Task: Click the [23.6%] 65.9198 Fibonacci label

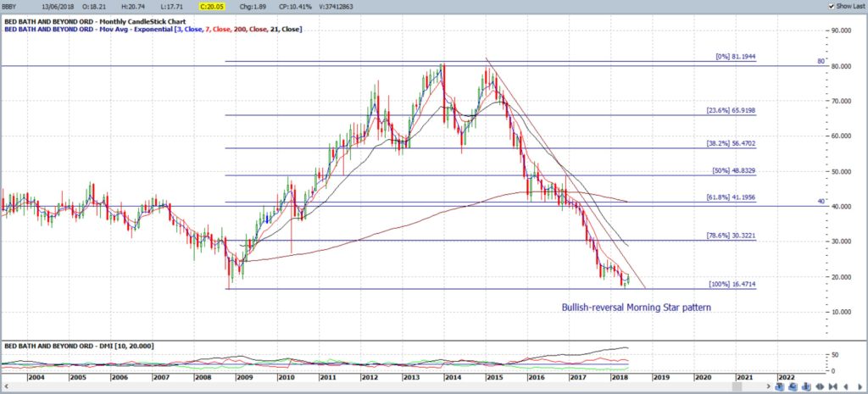Action: click(731, 111)
